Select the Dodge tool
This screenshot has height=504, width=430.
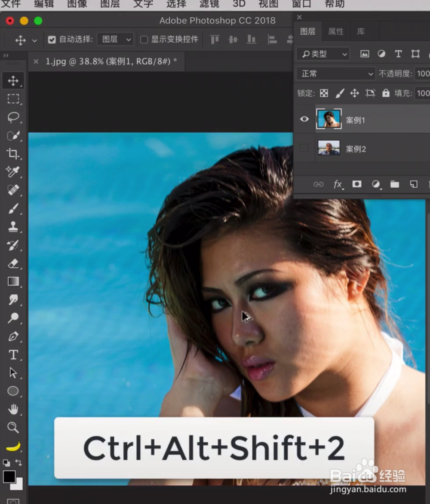pos(13,318)
